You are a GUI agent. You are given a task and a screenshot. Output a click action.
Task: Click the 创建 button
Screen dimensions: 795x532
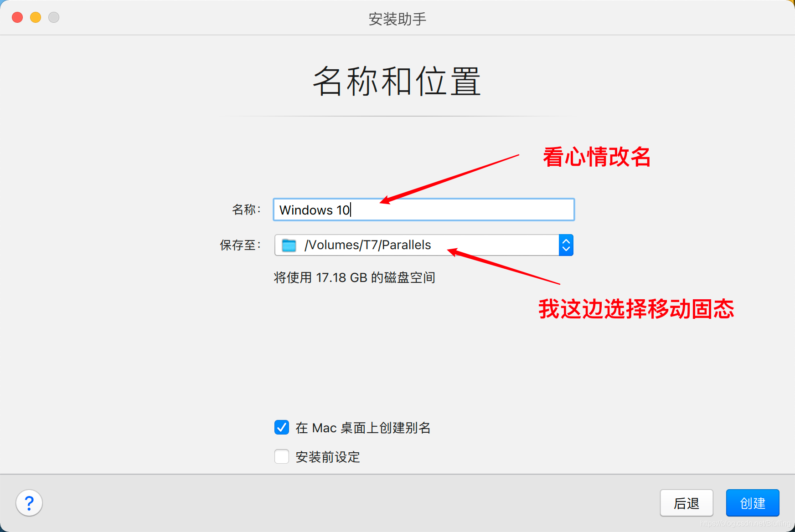pos(752,503)
